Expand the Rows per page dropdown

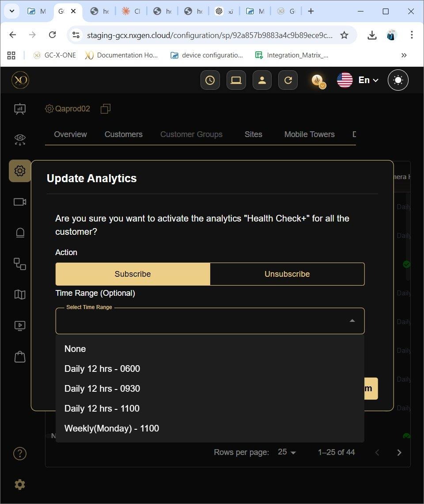point(287,452)
